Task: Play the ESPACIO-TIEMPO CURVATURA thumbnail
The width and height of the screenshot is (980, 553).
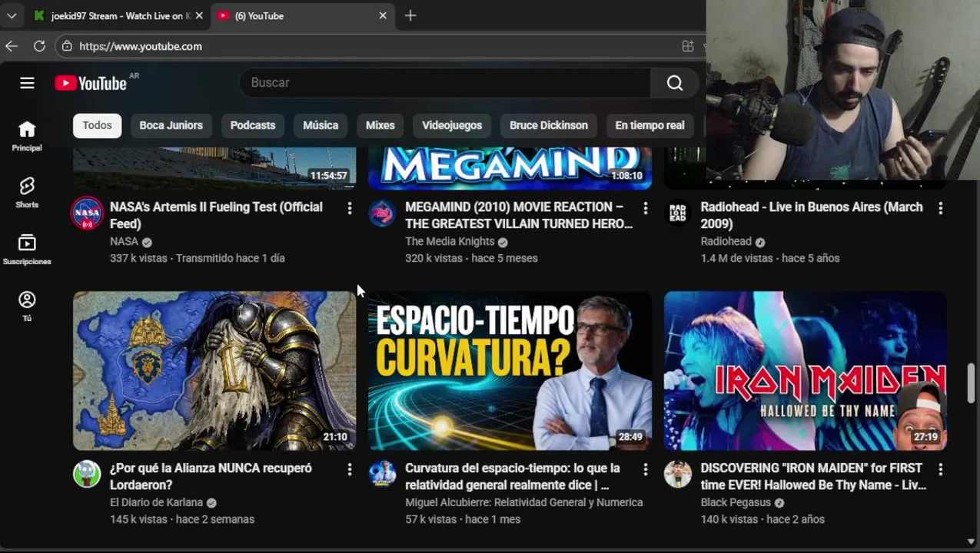Action: click(x=510, y=370)
